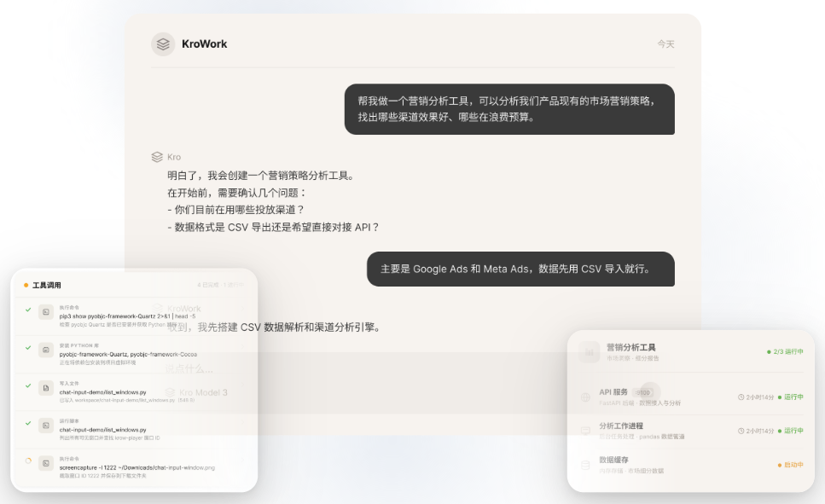Click green checkmark beside 安装 PYTHON 库

[x=28, y=348]
